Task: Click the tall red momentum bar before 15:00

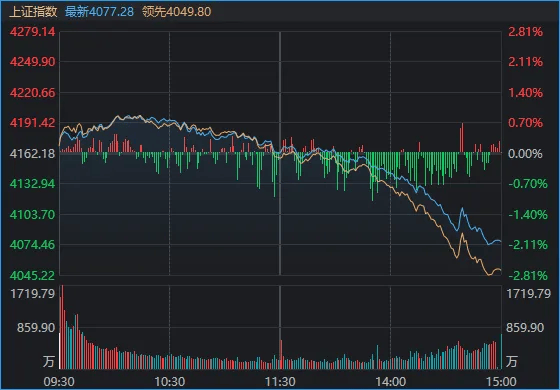Action: click(x=462, y=138)
